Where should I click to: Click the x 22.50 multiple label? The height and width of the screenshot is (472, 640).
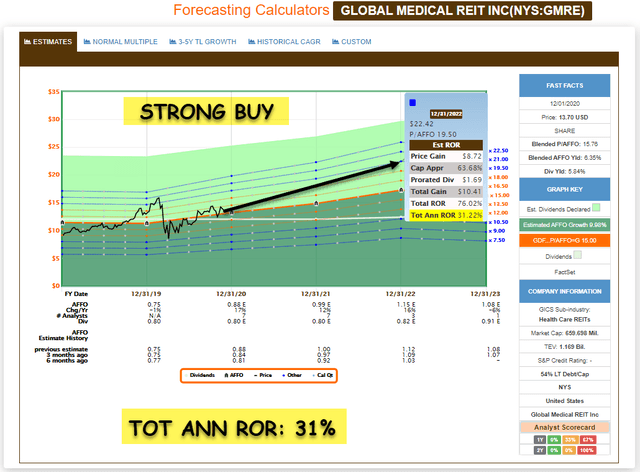(x=498, y=151)
